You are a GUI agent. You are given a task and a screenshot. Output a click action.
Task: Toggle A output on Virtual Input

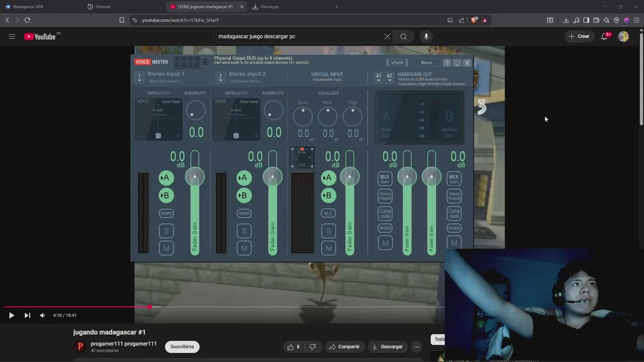(329, 177)
